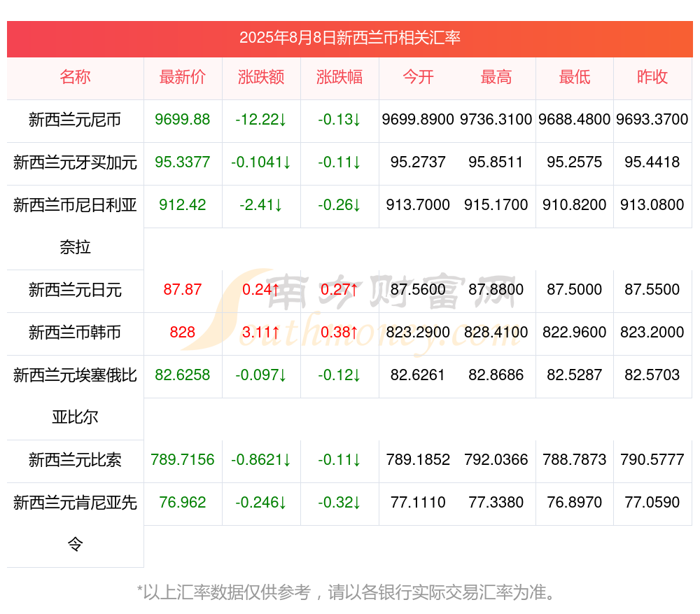Click the previous close 913.0800

click(x=652, y=204)
